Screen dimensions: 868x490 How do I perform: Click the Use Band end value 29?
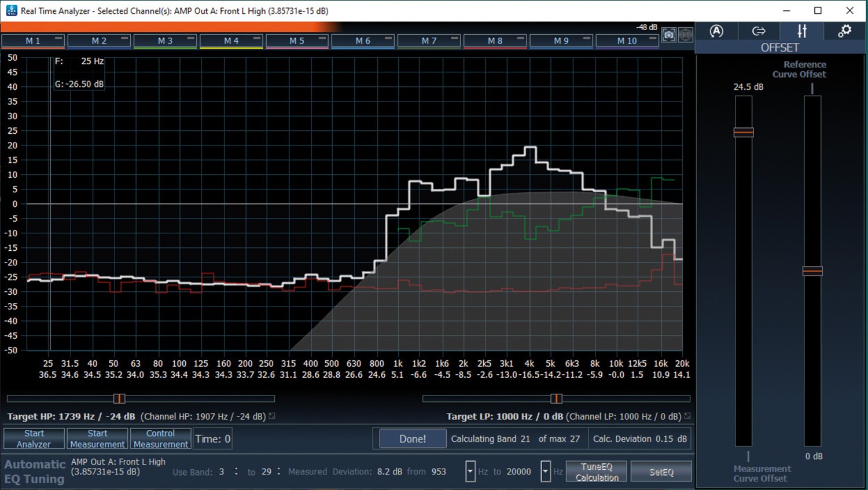[x=266, y=471]
